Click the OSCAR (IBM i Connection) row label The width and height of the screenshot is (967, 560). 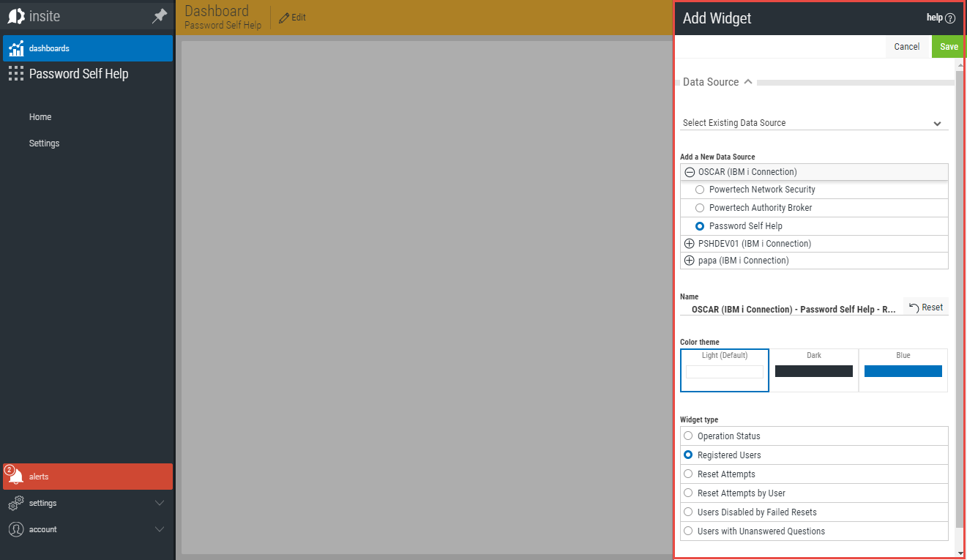(747, 172)
